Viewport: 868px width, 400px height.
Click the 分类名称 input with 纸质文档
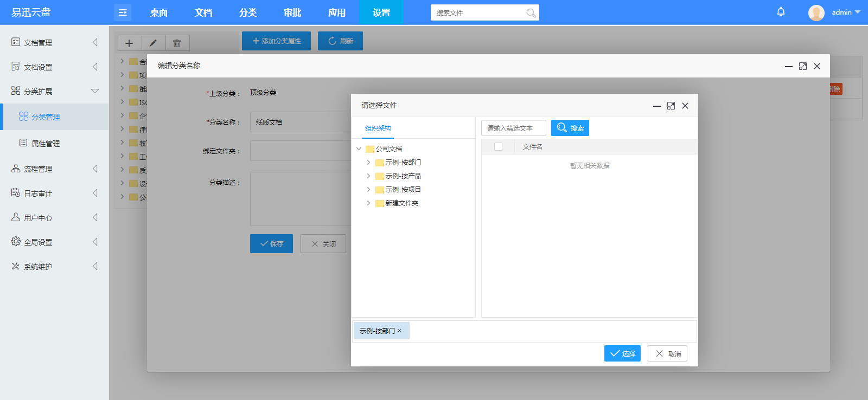(301, 122)
